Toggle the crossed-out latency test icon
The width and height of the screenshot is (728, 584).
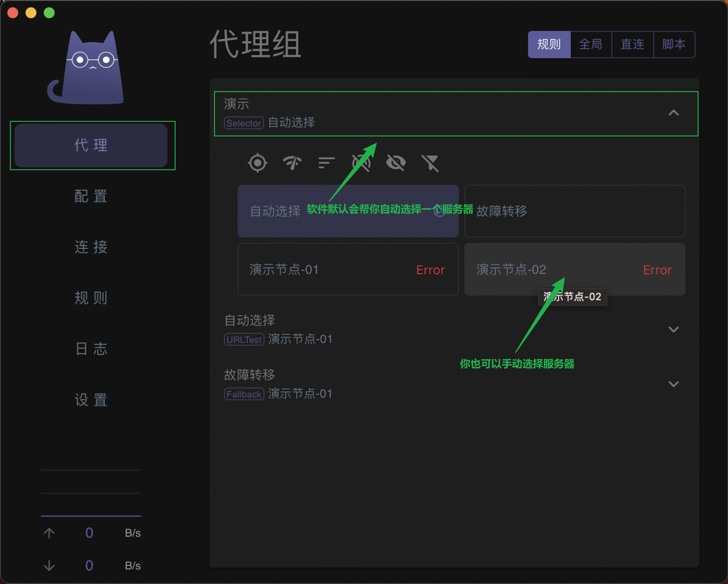[361, 163]
